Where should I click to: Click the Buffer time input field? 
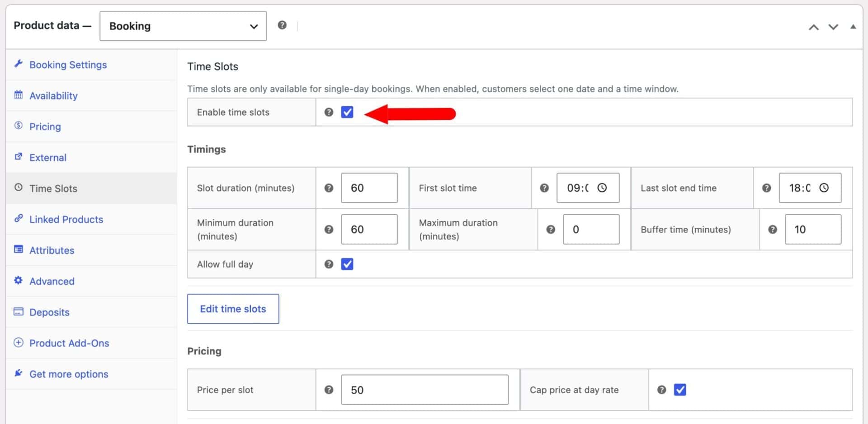813,230
